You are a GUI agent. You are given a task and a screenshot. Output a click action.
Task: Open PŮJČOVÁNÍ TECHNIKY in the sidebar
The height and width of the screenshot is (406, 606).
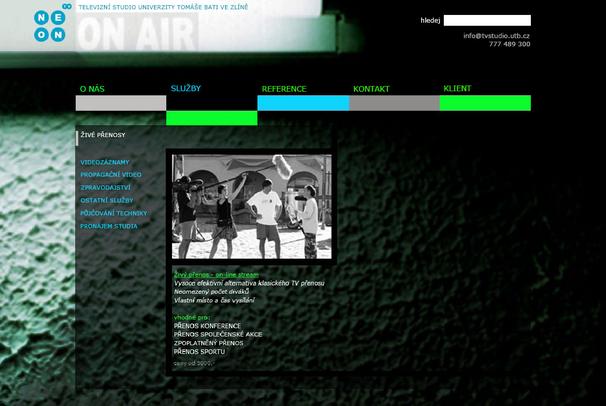114,213
